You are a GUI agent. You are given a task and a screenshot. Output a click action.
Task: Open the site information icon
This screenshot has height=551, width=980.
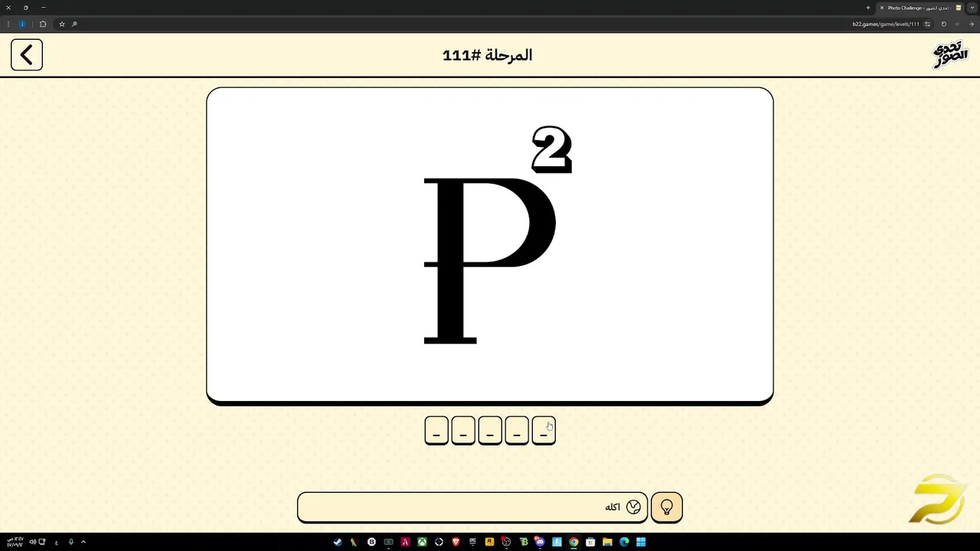point(927,24)
